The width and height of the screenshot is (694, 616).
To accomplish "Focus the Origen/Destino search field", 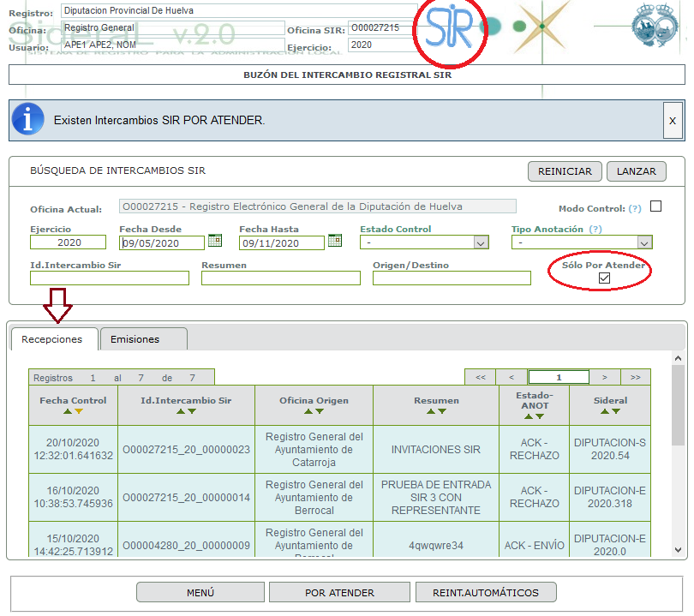I will tap(452, 278).
